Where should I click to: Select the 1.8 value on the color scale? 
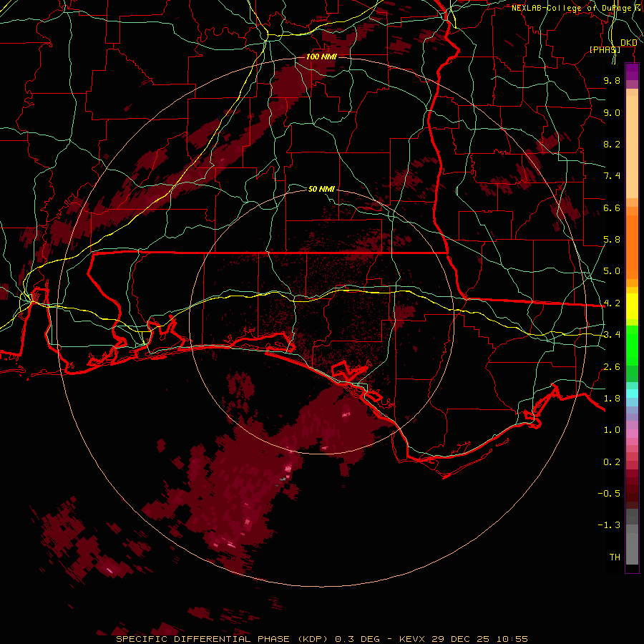click(612, 399)
